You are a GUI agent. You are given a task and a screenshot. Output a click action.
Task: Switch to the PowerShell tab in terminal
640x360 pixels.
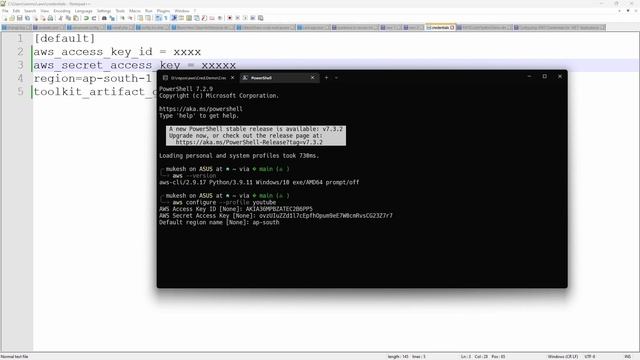[x=278, y=78]
